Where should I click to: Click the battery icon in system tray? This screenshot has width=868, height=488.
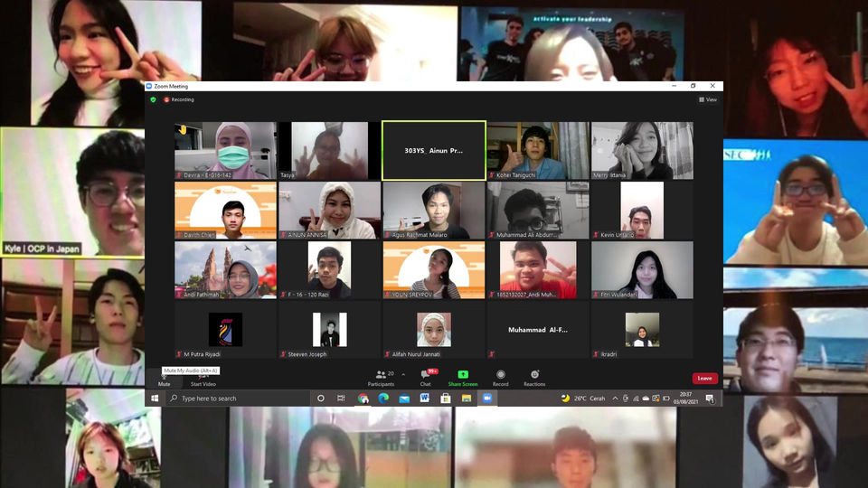point(666,399)
